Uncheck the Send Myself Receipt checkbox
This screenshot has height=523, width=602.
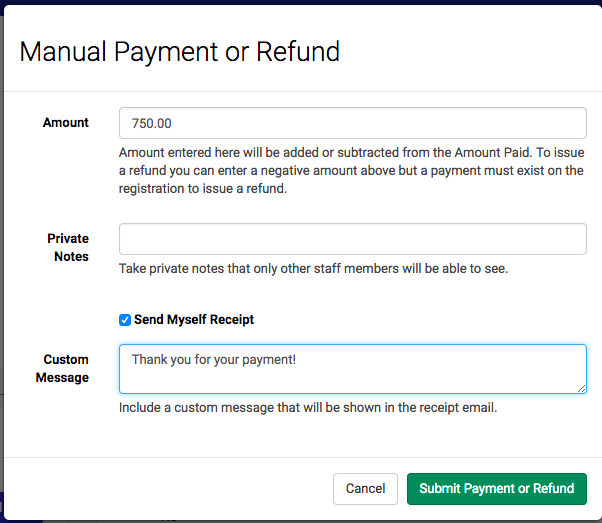point(125,319)
